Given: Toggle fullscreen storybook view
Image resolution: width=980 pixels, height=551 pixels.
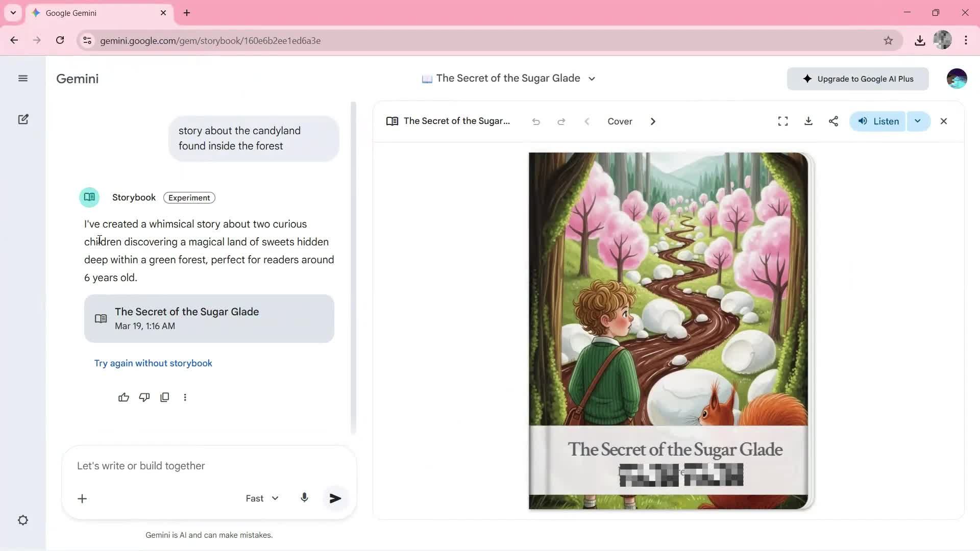Looking at the screenshot, I should 782,121.
